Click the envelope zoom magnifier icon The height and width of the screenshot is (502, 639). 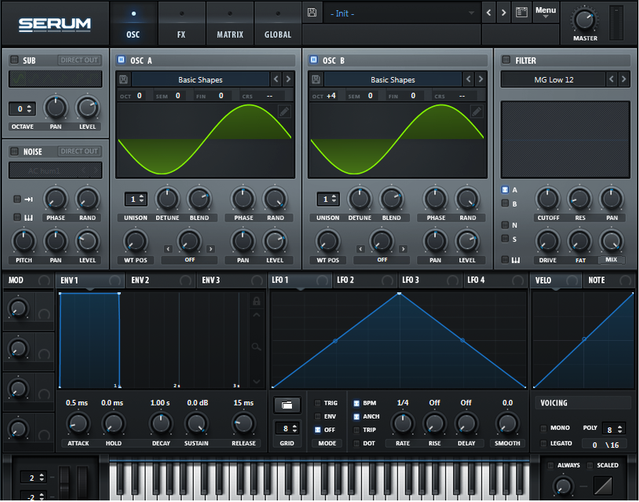(x=257, y=347)
